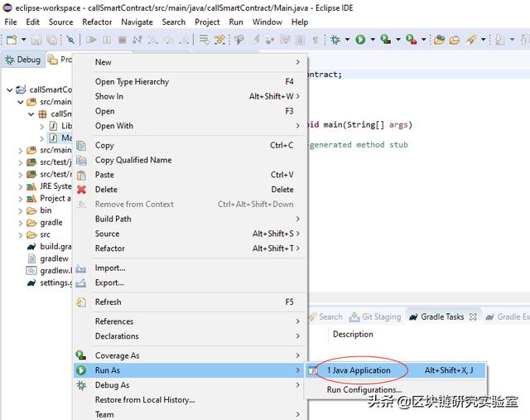
Task: Switch to the Search view tab
Action: (325, 316)
